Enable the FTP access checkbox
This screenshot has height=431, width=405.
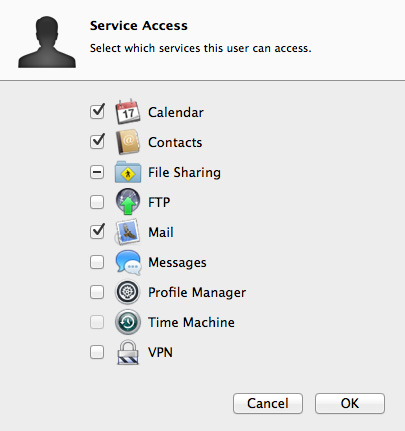(97, 202)
